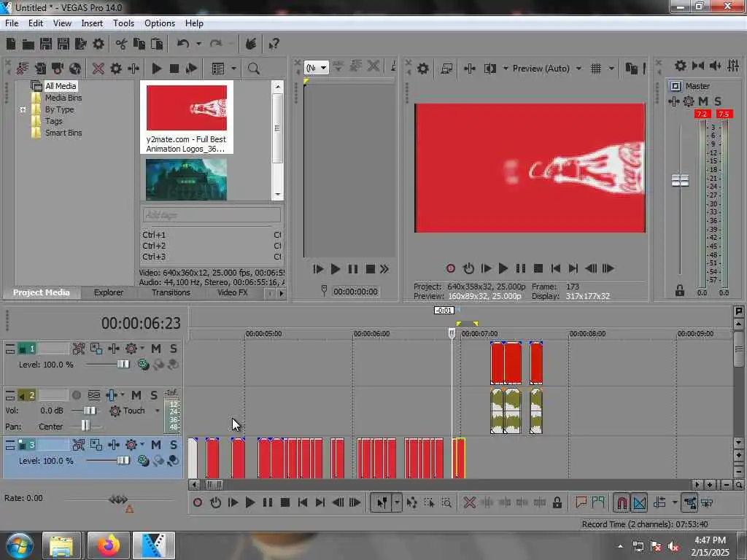Screen dimensions: 747x560
Task: Select the Coca-Cola animation logos thumbnail
Action: [x=186, y=108]
